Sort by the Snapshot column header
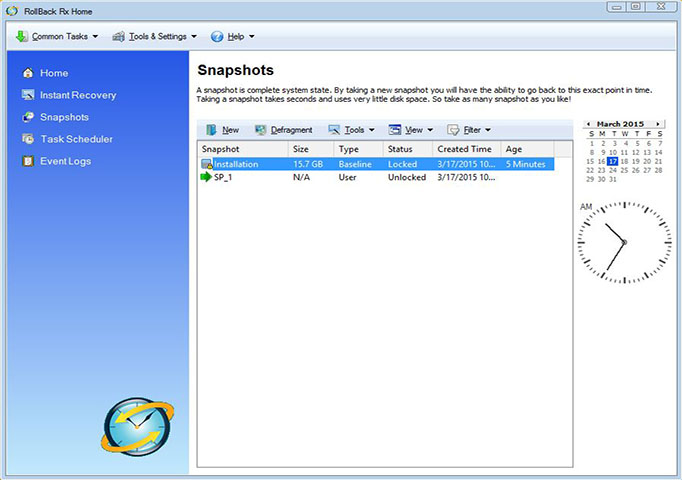682x480 pixels. [243, 149]
